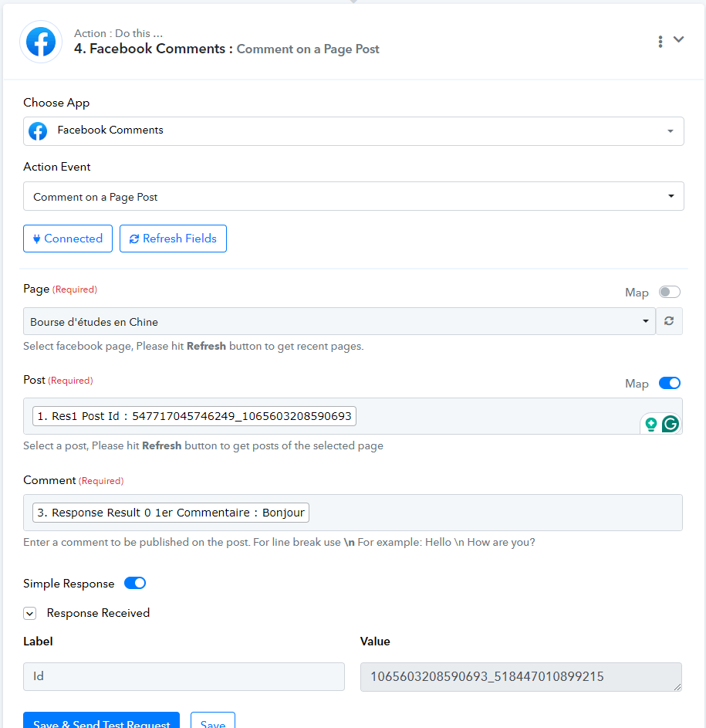Image resolution: width=706 pixels, height=728 pixels.
Task: Select the mapped Res1 Post Id tag
Action: coord(194,416)
